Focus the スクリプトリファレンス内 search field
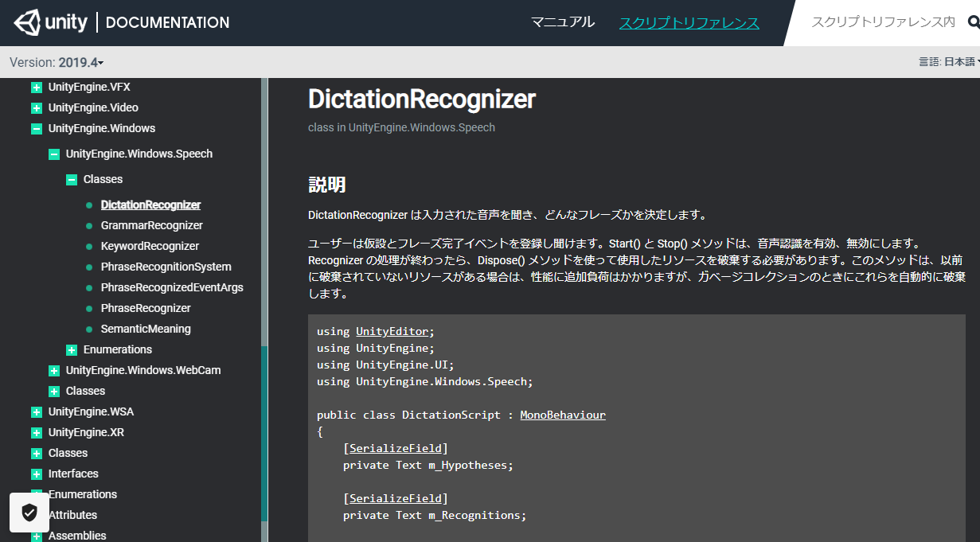Screen dimensions: 980x542 point(883,22)
